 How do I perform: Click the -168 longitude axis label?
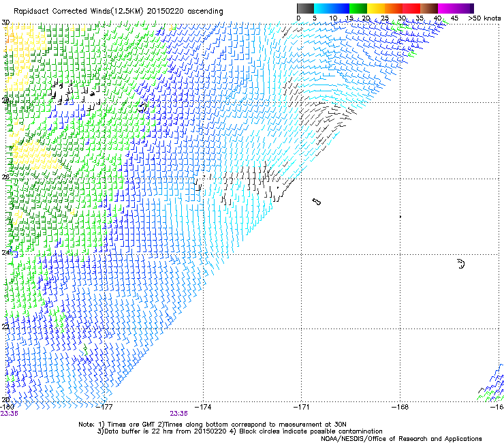pos(400,407)
